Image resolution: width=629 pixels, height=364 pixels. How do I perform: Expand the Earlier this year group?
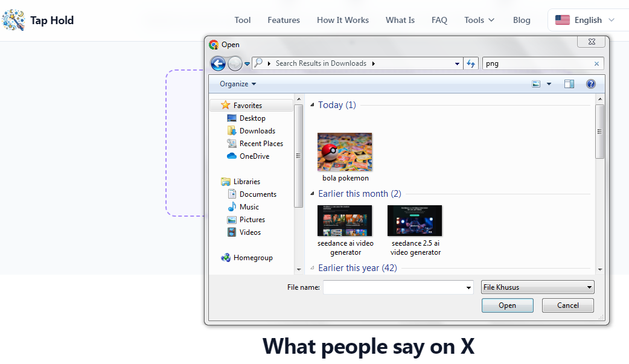(x=312, y=267)
